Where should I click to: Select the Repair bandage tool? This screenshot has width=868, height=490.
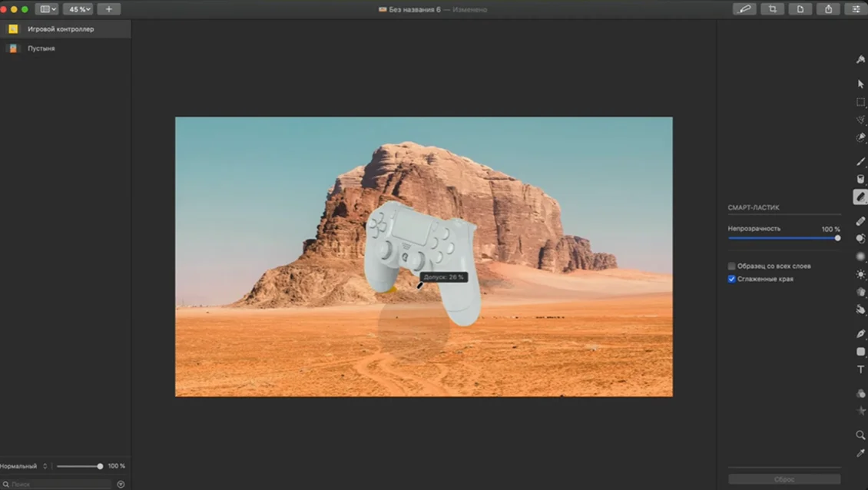point(860,221)
